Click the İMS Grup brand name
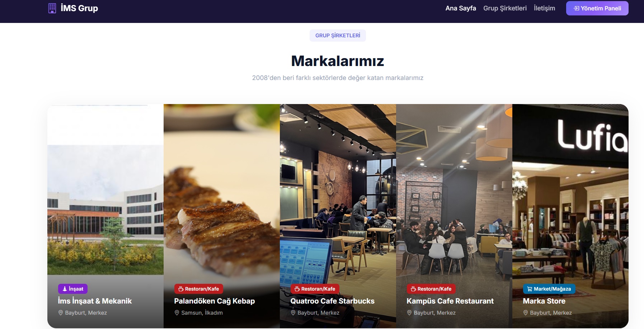Screen dimensions: 644x329 click(79, 8)
